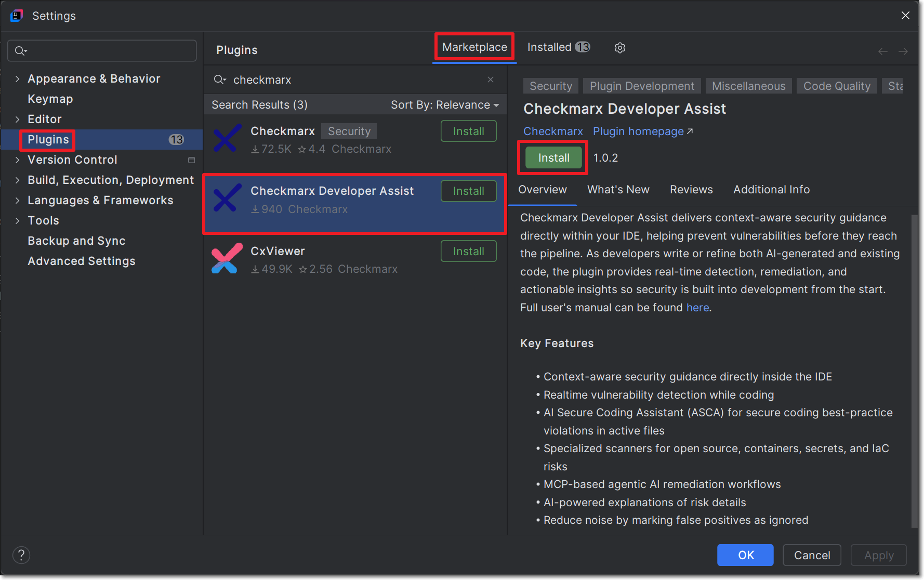Close the Settings dialog

(x=905, y=16)
